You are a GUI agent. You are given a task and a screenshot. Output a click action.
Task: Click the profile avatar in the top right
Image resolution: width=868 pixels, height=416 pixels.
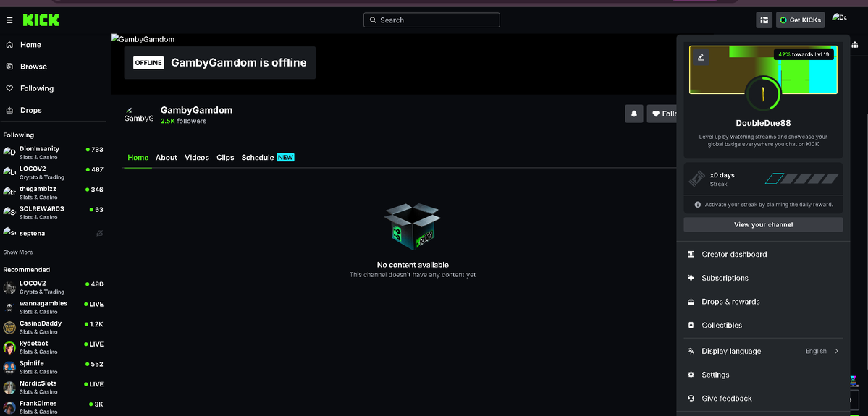pos(839,19)
